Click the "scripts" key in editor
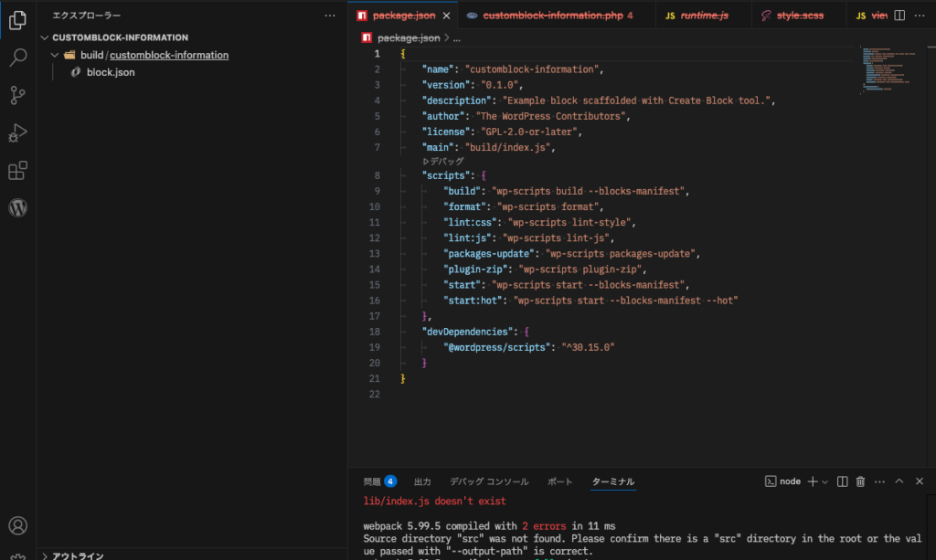The height and width of the screenshot is (560, 936). (x=446, y=175)
